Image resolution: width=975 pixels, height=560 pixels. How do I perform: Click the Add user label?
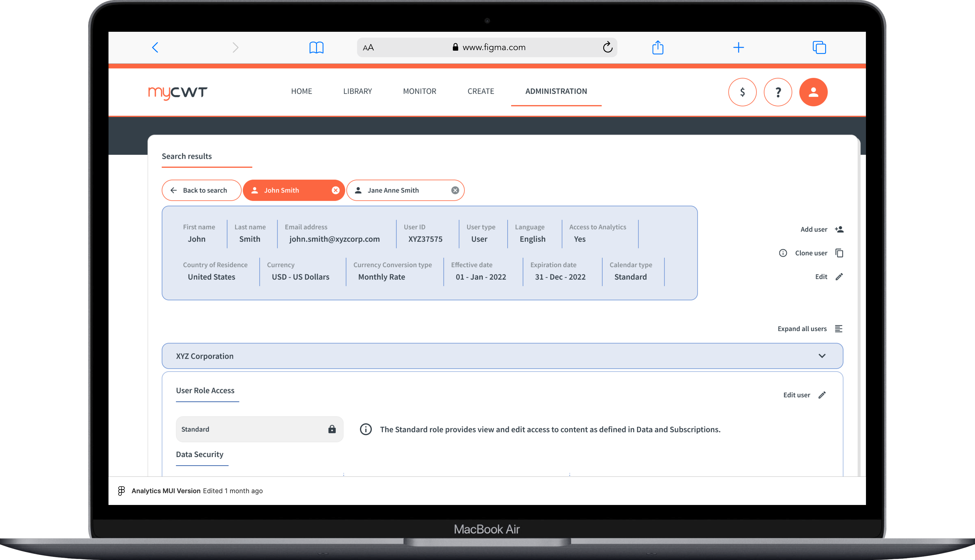coord(813,229)
